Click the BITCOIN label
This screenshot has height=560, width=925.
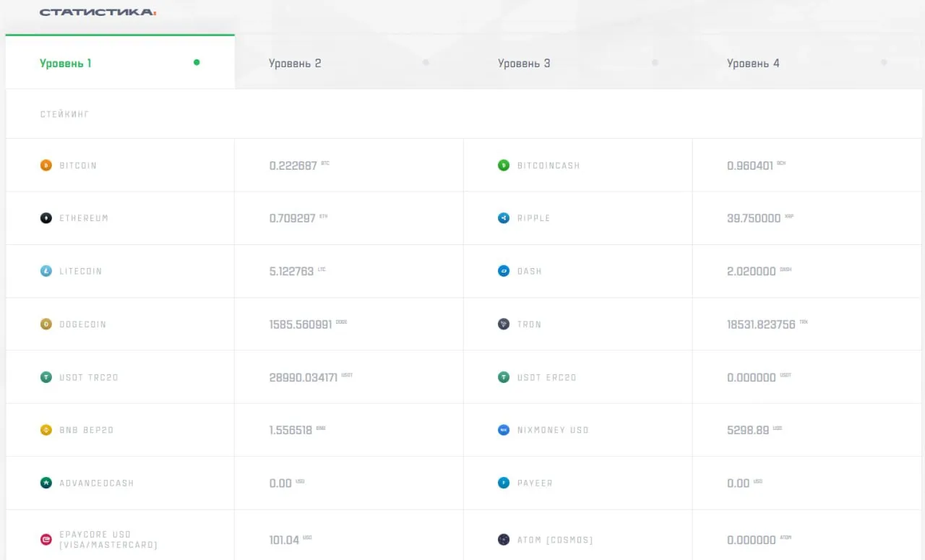(x=78, y=165)
